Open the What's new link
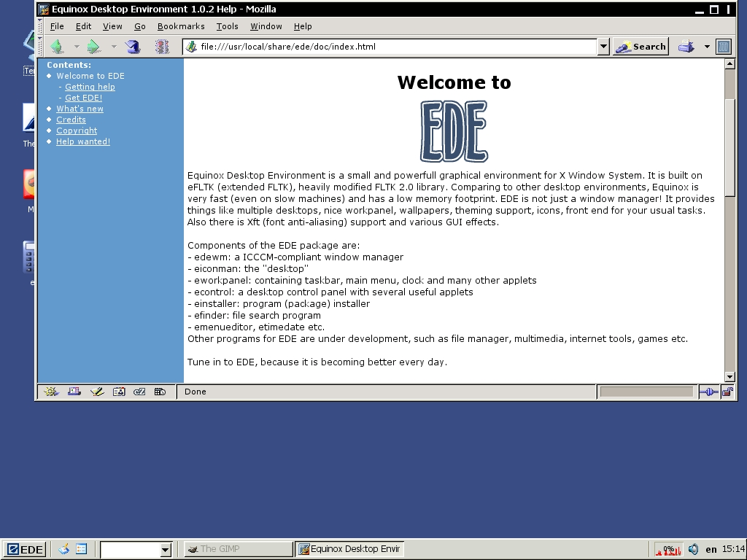Screen dimensions: 747x560 (80, 109)
